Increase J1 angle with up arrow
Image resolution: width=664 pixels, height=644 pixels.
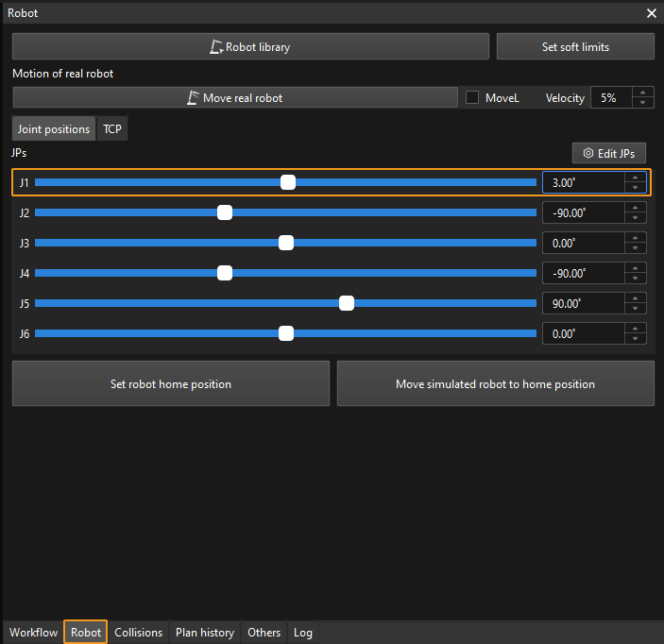[x=636, y=177]
